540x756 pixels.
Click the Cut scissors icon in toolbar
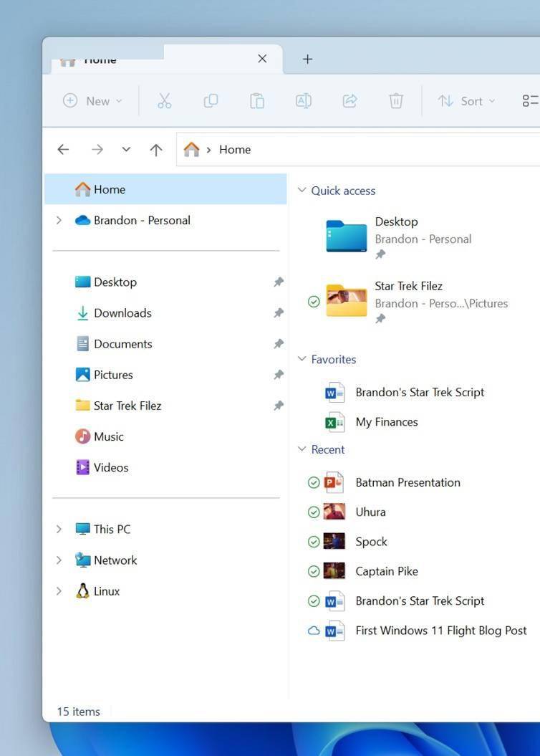tap(164, 101)
